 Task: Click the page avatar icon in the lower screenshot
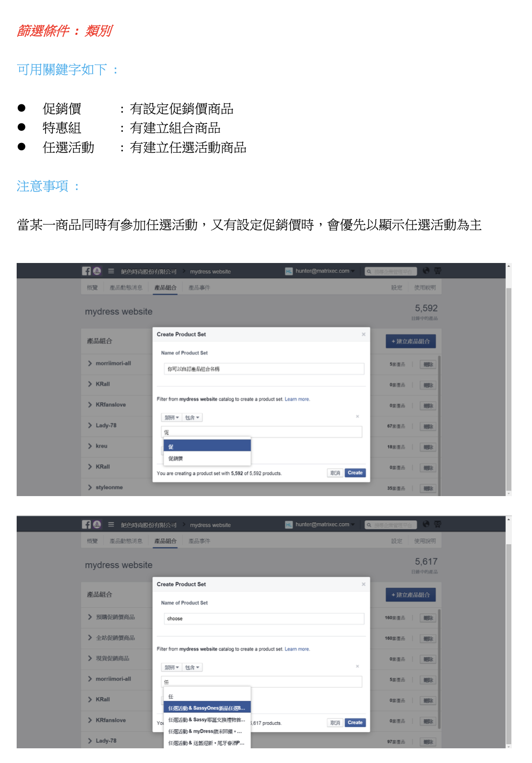click(97, 524)
